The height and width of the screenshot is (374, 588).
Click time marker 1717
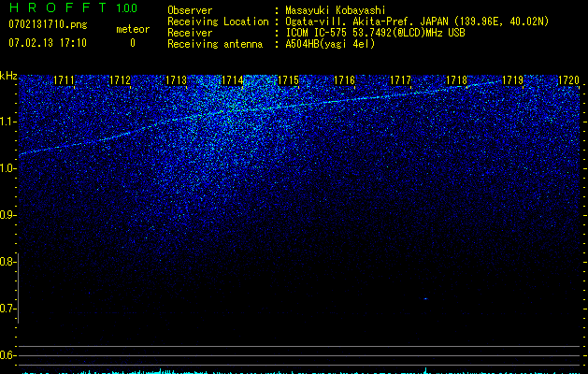click(x=400, y=80)
